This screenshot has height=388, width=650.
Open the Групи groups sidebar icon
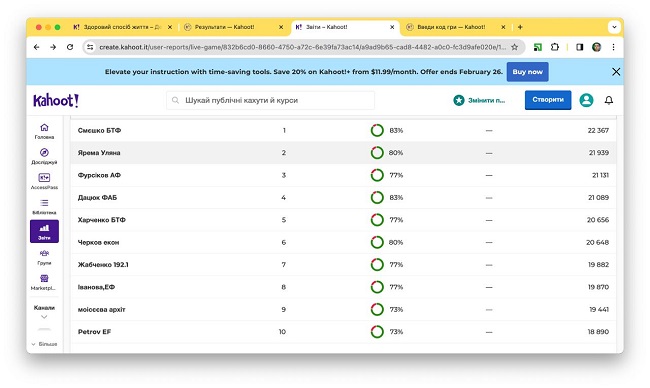tap(44, 257)
